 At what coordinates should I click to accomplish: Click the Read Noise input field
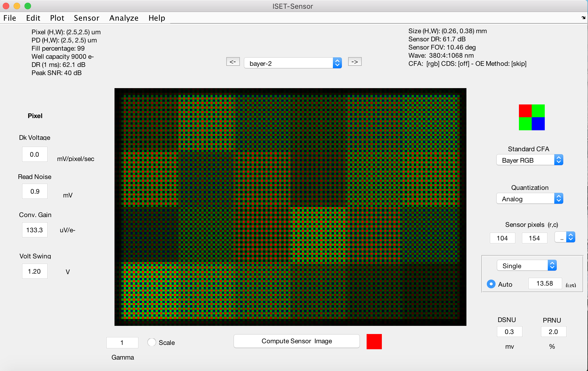pyautogui.click(x=35, y=191)
